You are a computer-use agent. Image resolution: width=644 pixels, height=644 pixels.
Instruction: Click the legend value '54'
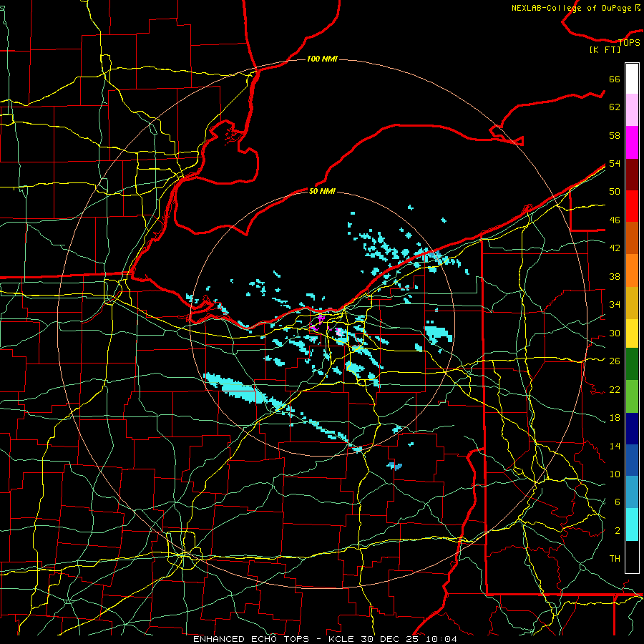pos(615,163)
